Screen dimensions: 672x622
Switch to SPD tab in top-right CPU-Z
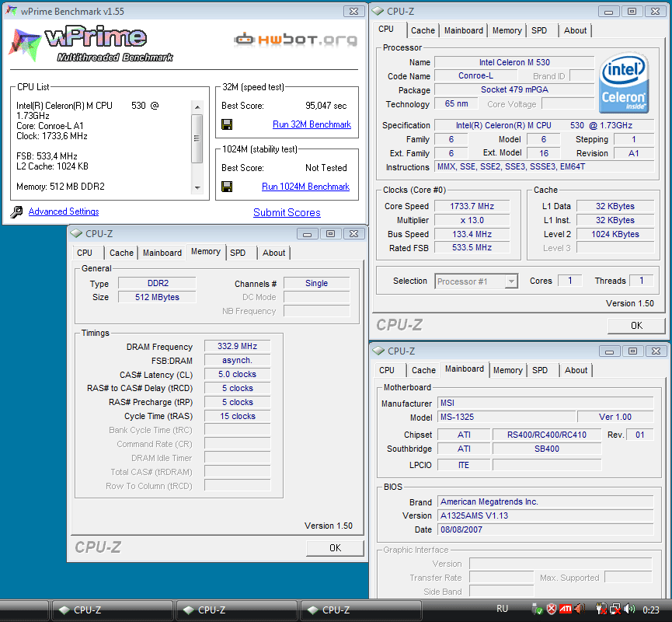click(x=539, y=30)
